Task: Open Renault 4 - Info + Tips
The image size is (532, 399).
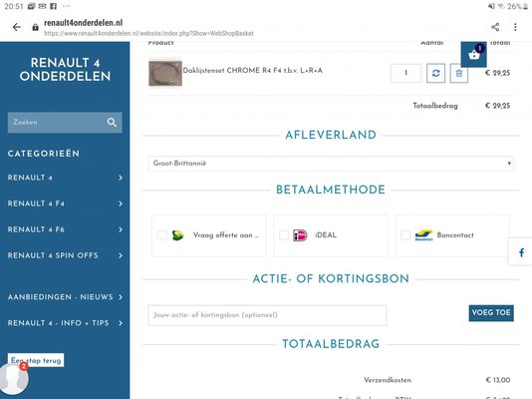Action: (x=65, y=323)
